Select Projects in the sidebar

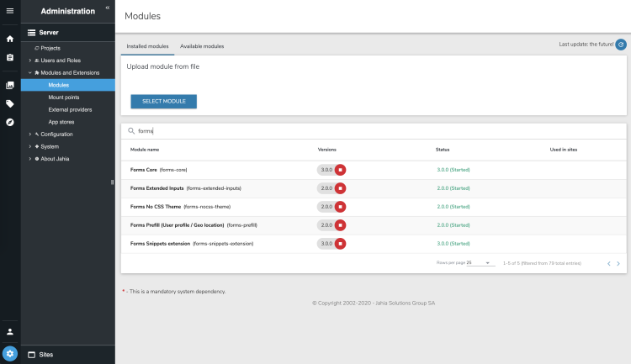coord(50,48)
